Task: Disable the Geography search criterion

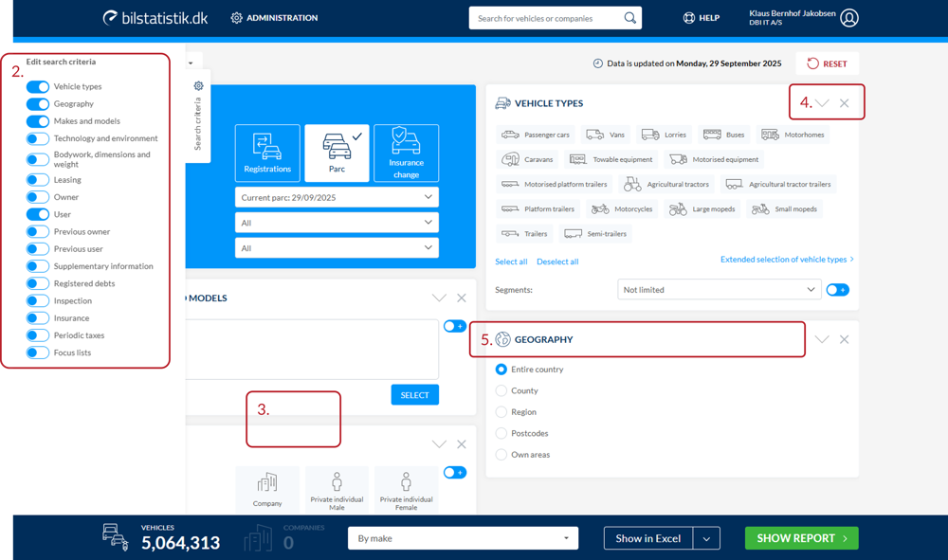Action: click(38, 104)
